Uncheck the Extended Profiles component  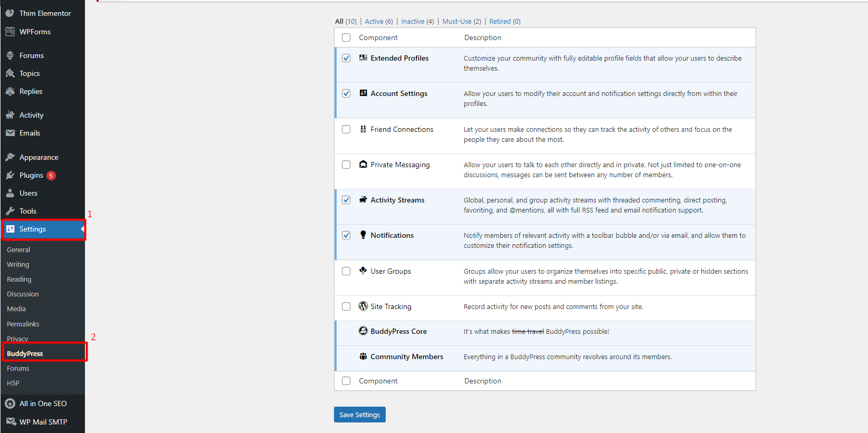tap(346, 58)
